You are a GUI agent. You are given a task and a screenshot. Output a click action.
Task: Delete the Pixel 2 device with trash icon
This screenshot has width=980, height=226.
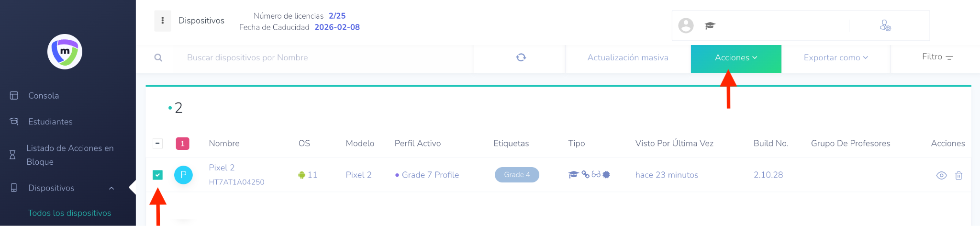coord(958,175)
